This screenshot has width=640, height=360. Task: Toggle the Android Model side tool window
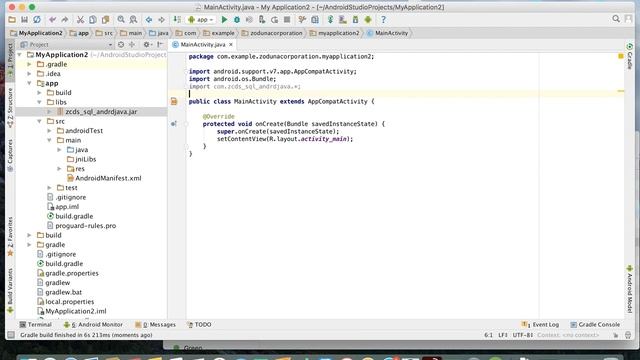(x=630, y=289)
